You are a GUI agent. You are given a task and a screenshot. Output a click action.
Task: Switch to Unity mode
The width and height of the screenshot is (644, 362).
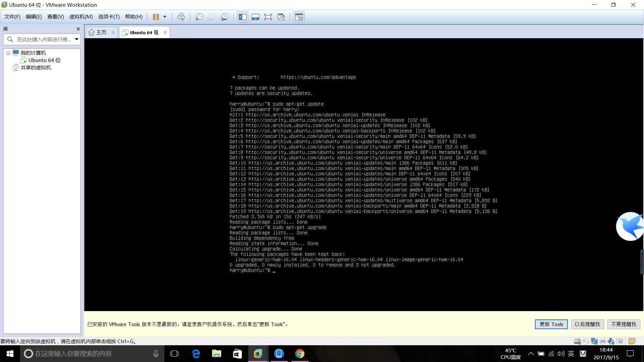point(281,17)
